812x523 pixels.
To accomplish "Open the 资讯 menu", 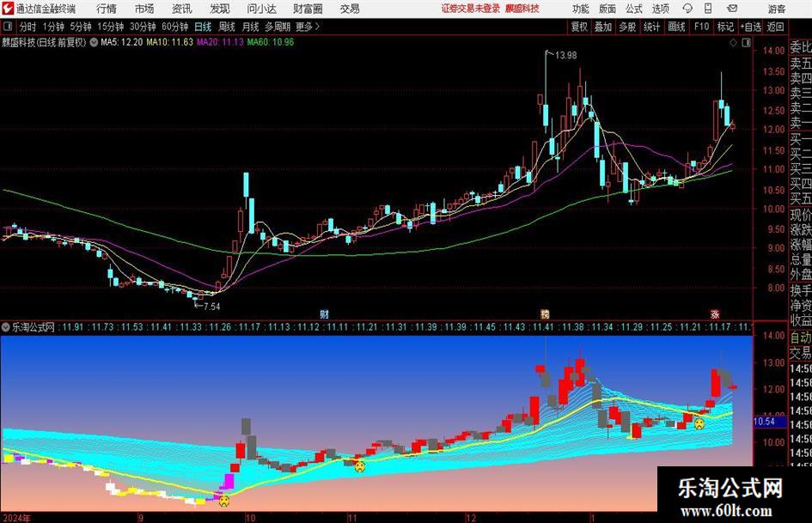I will [182, 9].
